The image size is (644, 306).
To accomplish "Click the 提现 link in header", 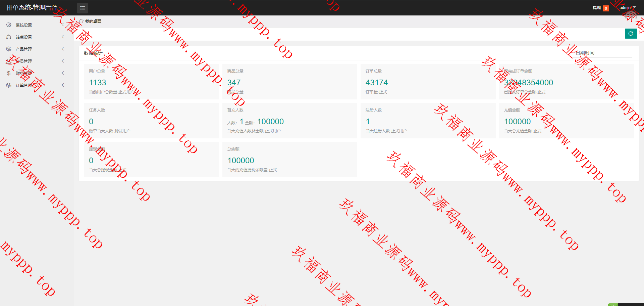I will 596,8.
